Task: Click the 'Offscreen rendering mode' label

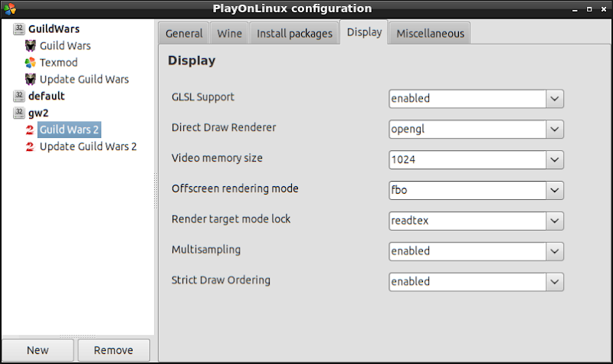Action: tap(235, 189)
